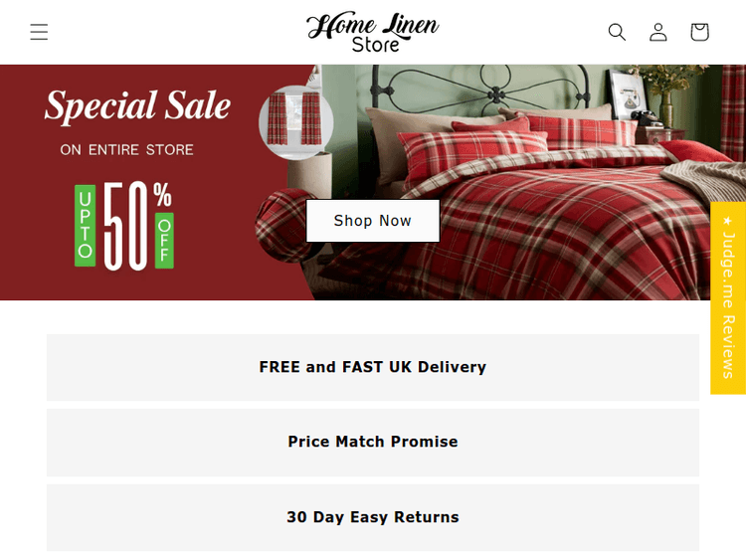Click the Shop Now button
The height and width of the screenshot is (560, 746).
[x=373, y=221]
